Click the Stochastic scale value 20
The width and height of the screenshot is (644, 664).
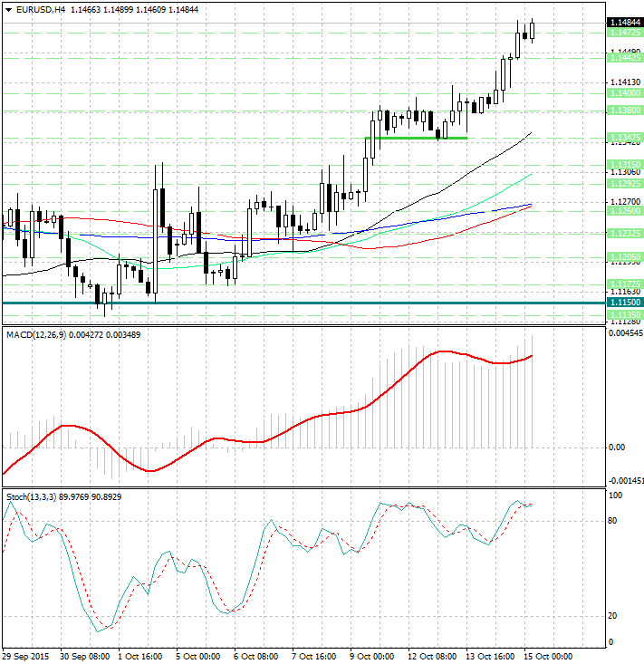coord(612,616)
